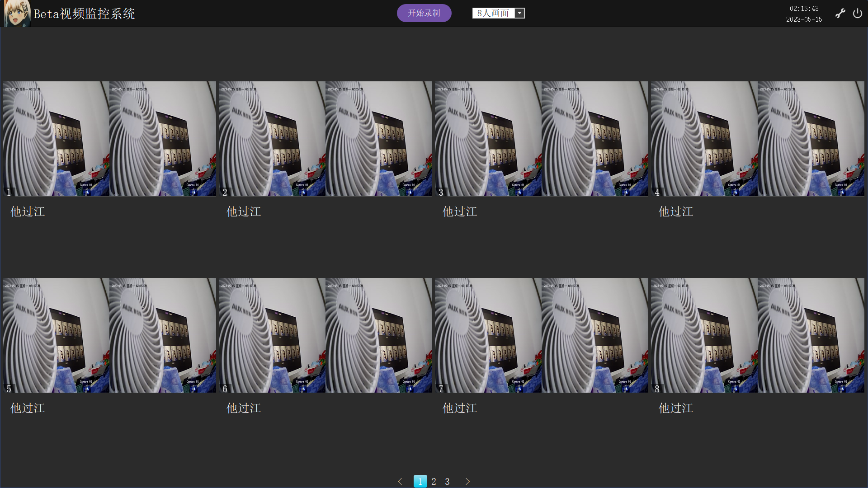Open the 8人画面 layout dropdown
This screenshot has width=868, height=488.
pyautogui.click(x=493, y=13)
